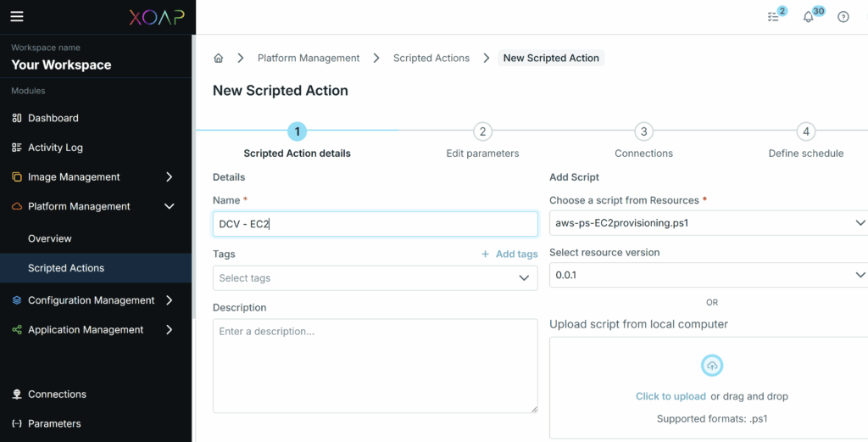Click the Image Management icon

click(17, 176)
